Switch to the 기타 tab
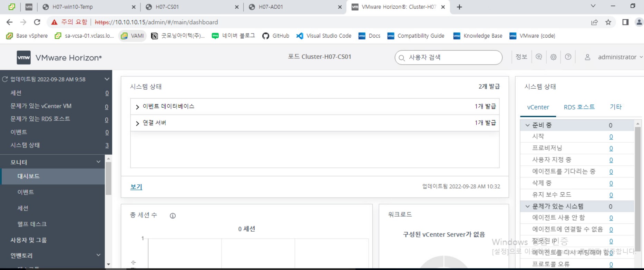Viewport: 644px width, 270px height. (615, 107)
